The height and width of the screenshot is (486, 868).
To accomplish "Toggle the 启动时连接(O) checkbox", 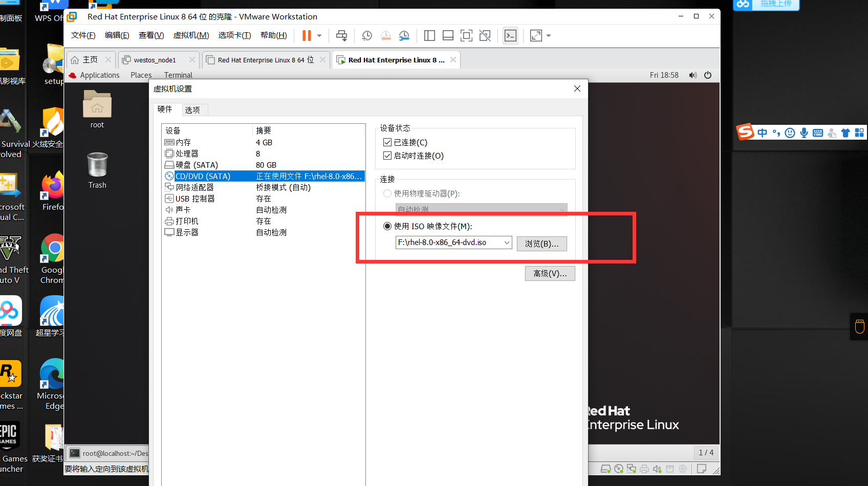I will tap(387, 156).
